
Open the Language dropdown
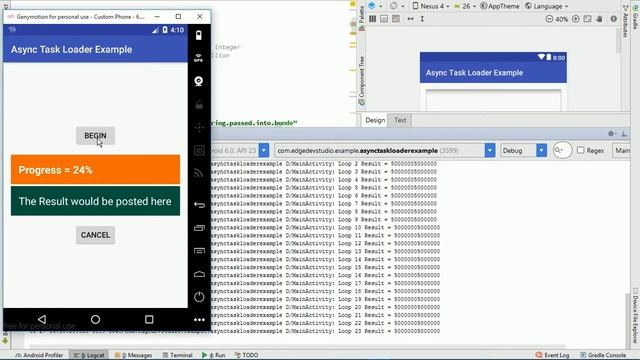coord(547,6)
